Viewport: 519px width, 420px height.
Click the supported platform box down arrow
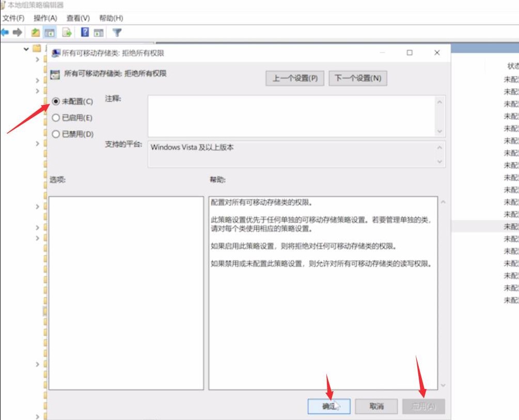[x=439, y=162]
